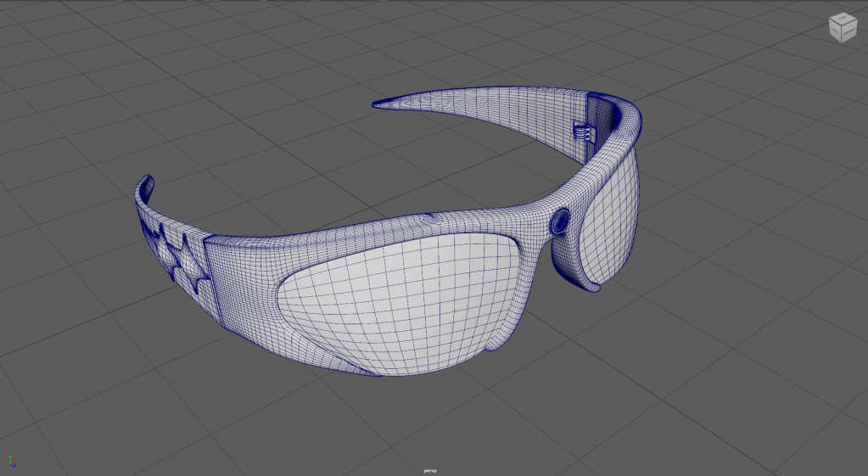Select the hinge on the far temple arm
Screen dimensions: 868x476
tap(581, 132)
